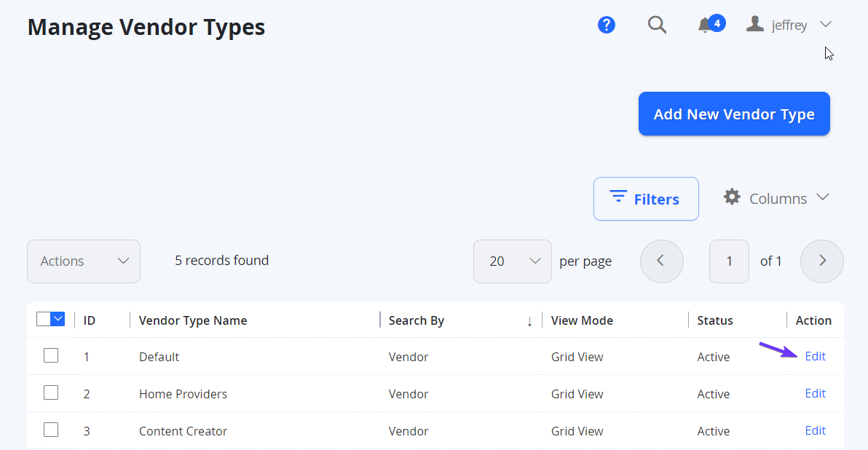
Task: Expand the jeffrey account menu chevron
Action: 825,24
